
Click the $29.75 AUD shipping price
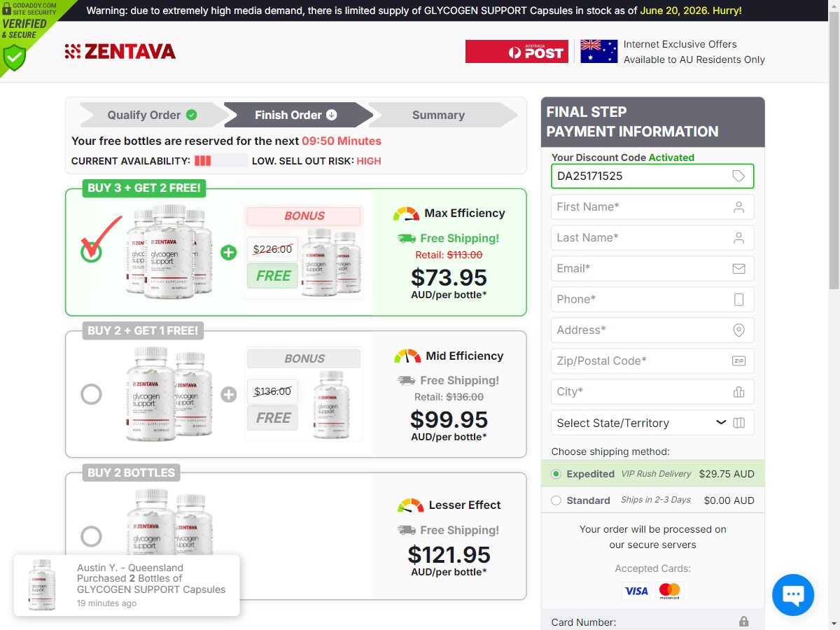(727, 474)
